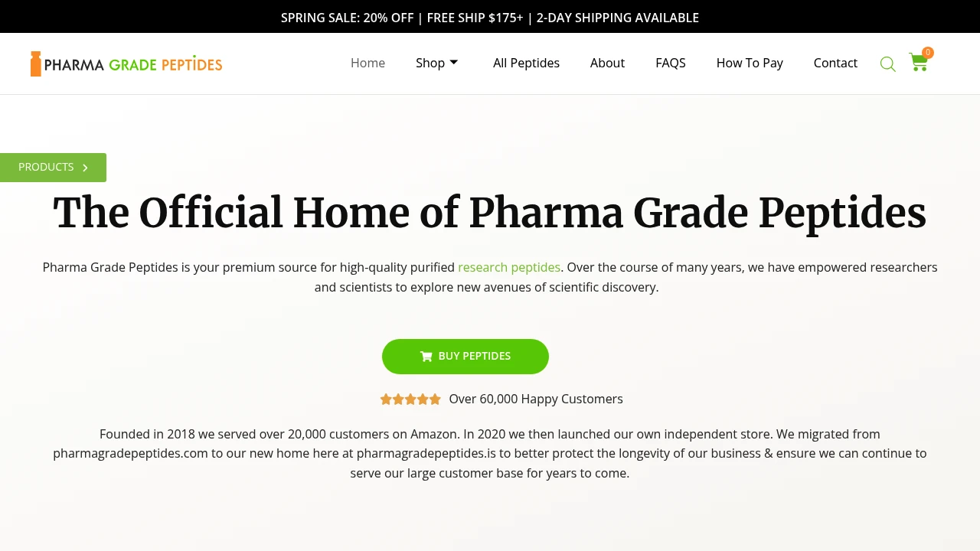Select the Home menu item
Viewport: 980px width, 551px height.
click(367, 63)
